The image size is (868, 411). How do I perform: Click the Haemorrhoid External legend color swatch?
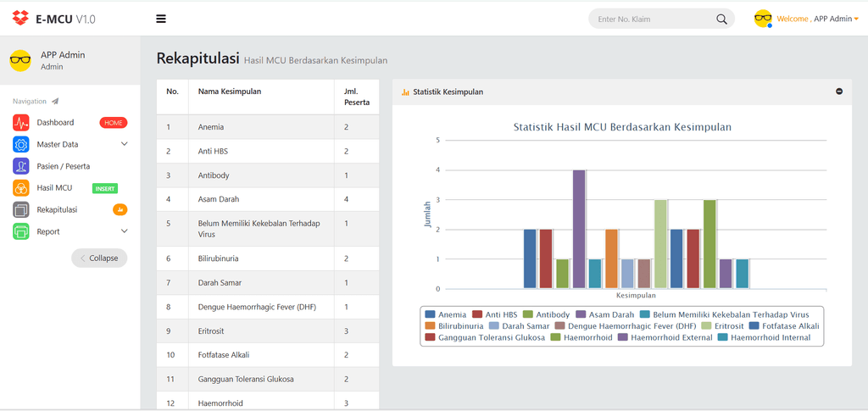coord(623,337)
